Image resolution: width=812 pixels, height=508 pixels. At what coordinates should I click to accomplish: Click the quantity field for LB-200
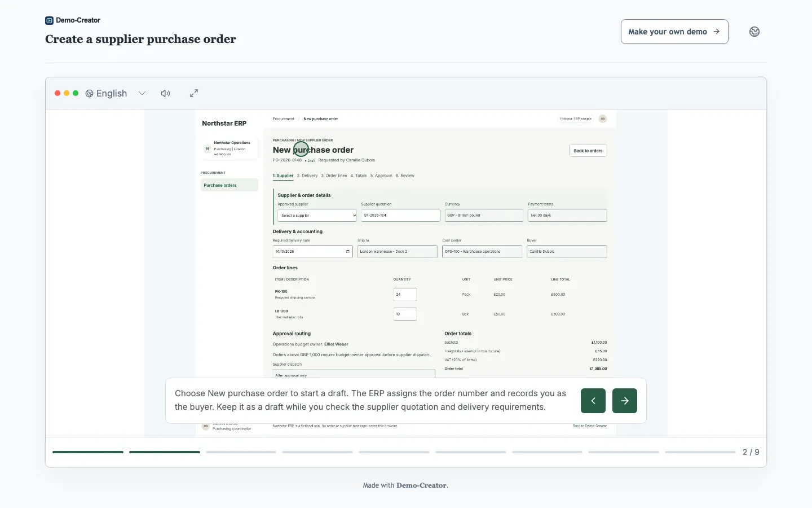[x=405, y=314]
